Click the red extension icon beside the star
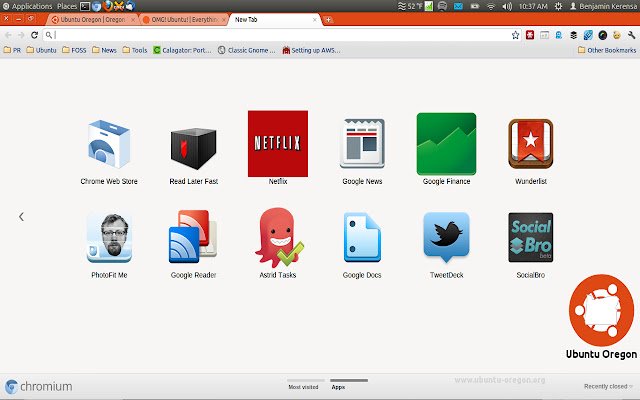The image size is (640, 400). [530, 35]
